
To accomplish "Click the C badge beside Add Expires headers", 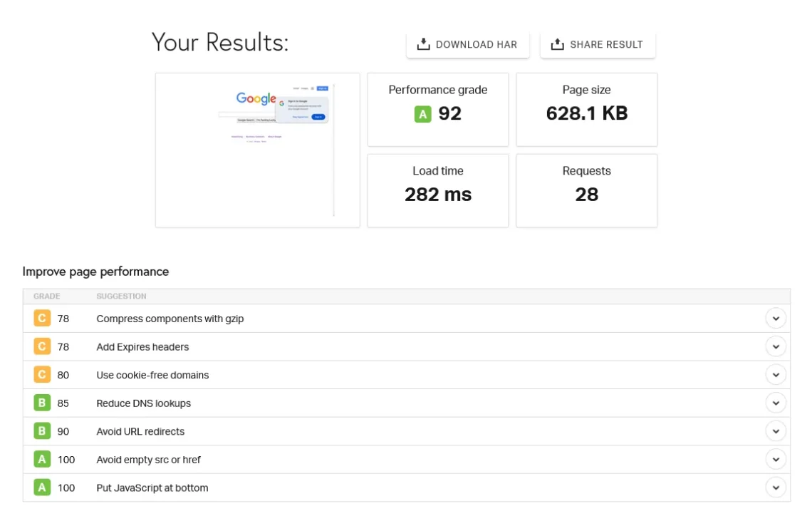I will [41, 346].
